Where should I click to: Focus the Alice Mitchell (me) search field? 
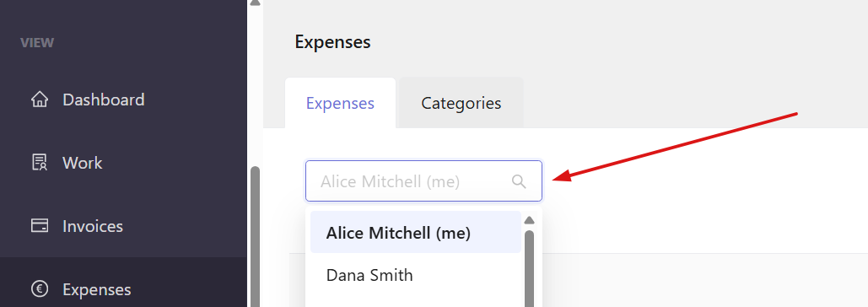[x=423, y=180]
